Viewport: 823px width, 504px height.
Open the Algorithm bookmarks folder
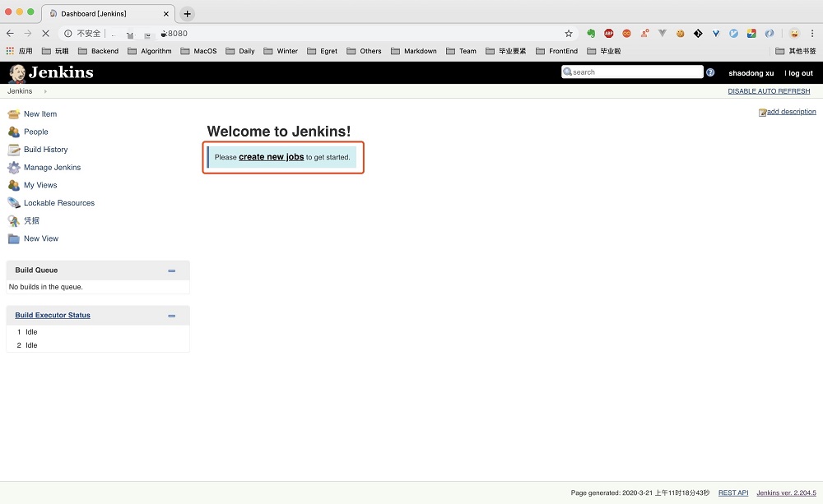(x=150, y=51)
